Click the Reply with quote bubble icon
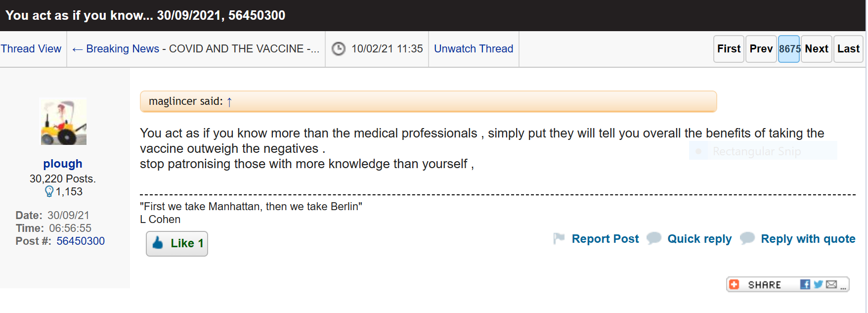 click(x=747, y=238)
